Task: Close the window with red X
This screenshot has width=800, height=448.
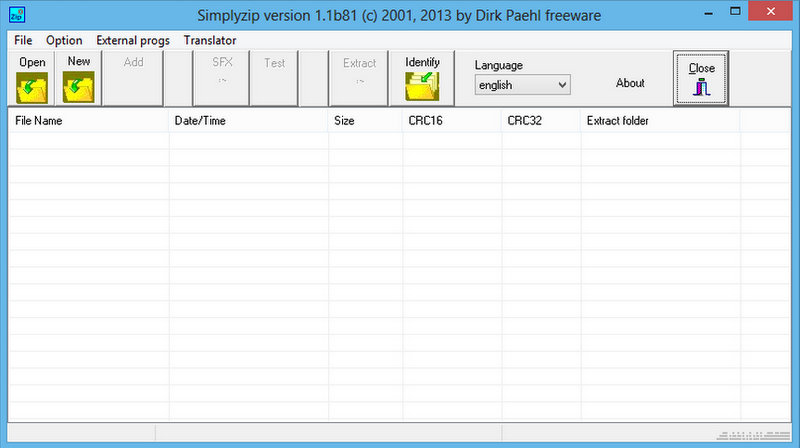Action: 770,11
